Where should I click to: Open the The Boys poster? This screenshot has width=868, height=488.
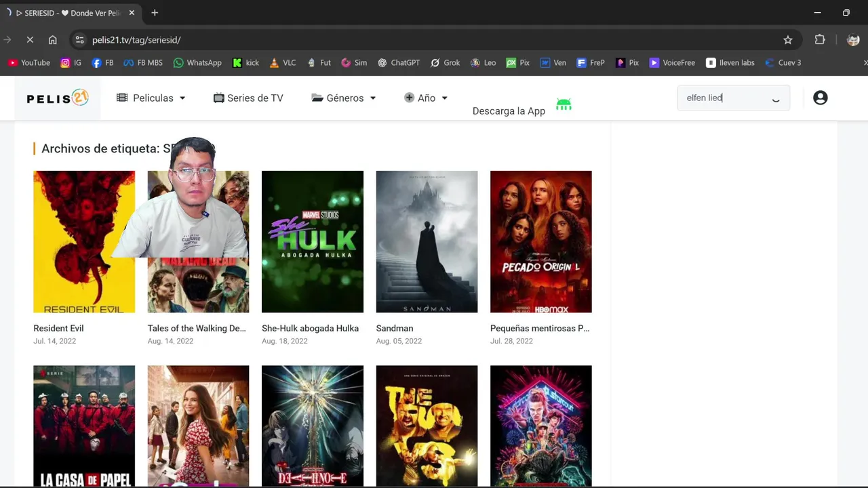[427, 426]
